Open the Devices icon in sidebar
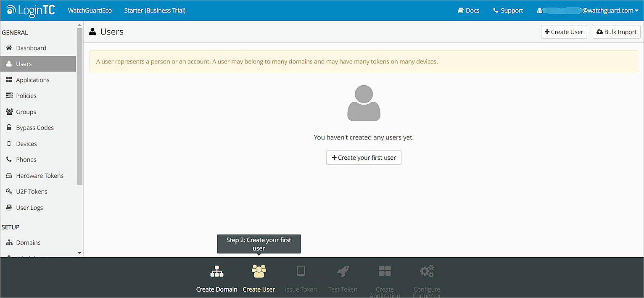The height and width of the screenshot is (298, 644). (9, 143)
